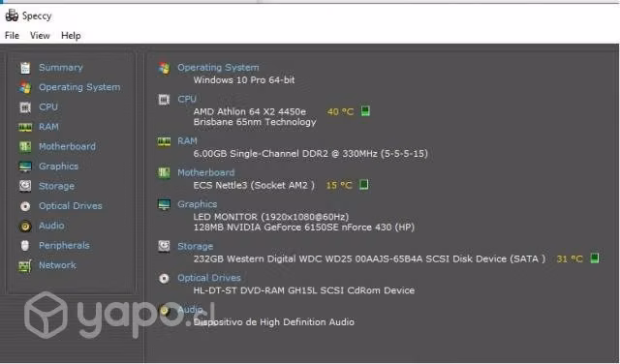The width and height of the screenshot is (620, 364).
Task: Click the Optical Drives disc icon in sidebar
Action: pyautogui.click(x=25, y=206)
